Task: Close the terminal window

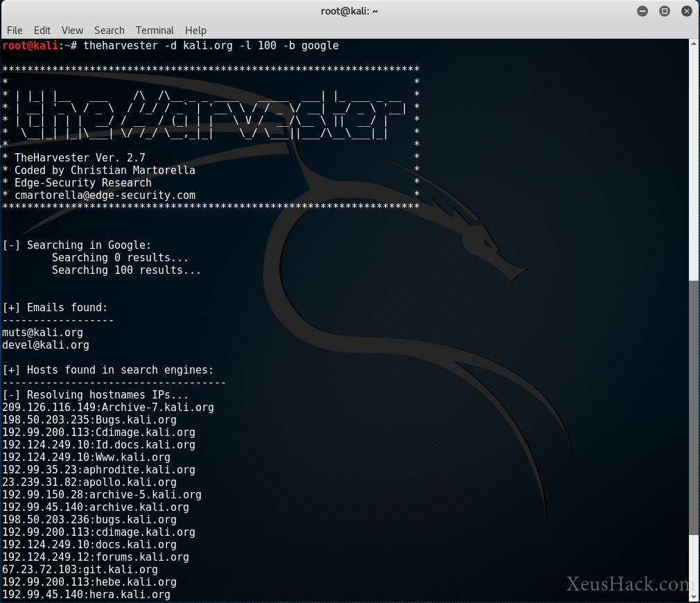Action: (687, 11)
